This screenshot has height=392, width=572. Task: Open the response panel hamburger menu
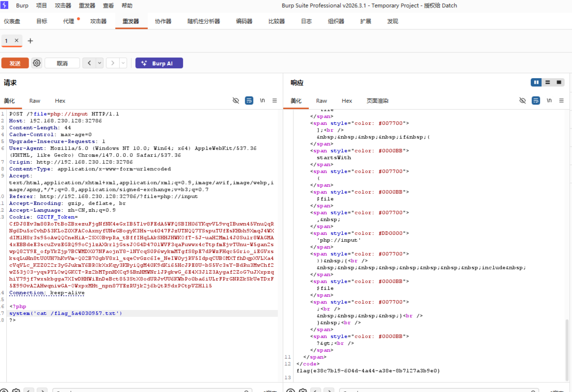tap(561, 101)
